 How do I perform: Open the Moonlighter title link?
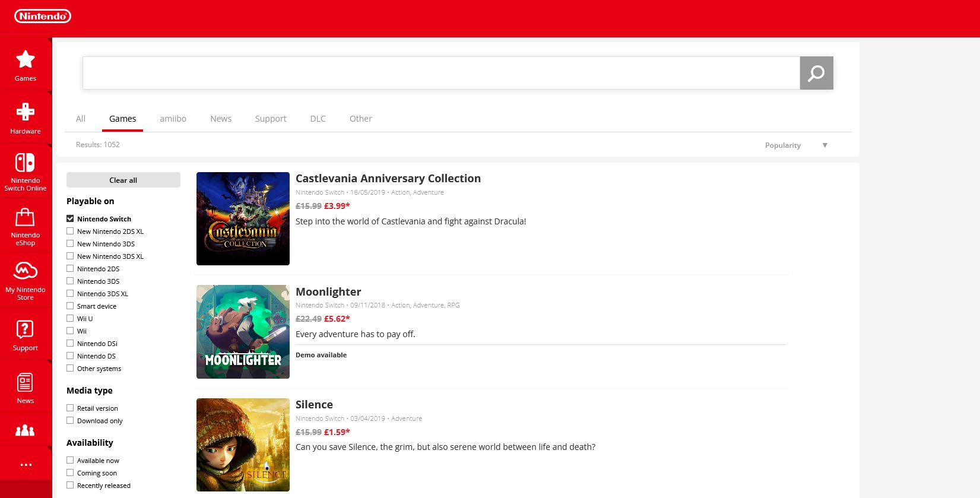pyautogui.click(x=328, y=292)
